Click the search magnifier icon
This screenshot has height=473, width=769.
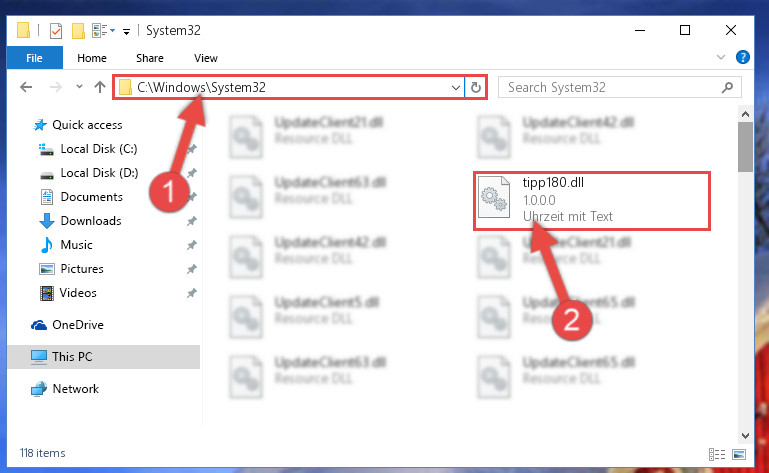(x=727, y=87)
